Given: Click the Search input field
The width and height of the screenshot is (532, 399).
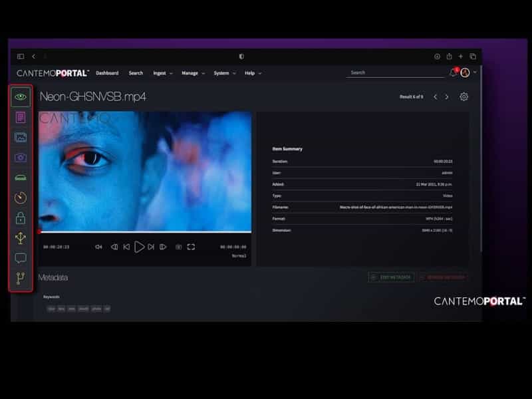Looking at the screenshot, I should (x=395, y=72).
